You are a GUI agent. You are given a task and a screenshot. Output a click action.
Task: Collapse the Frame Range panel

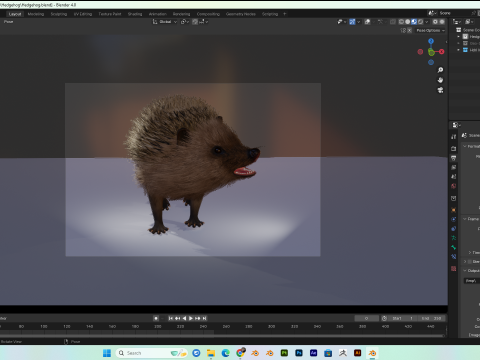465,219
